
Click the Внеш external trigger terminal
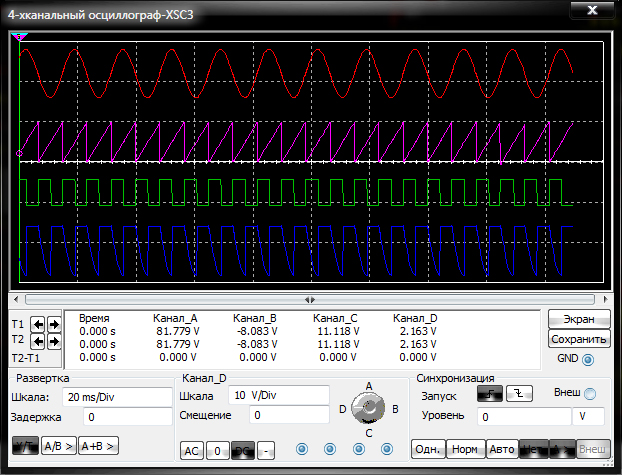590,394
